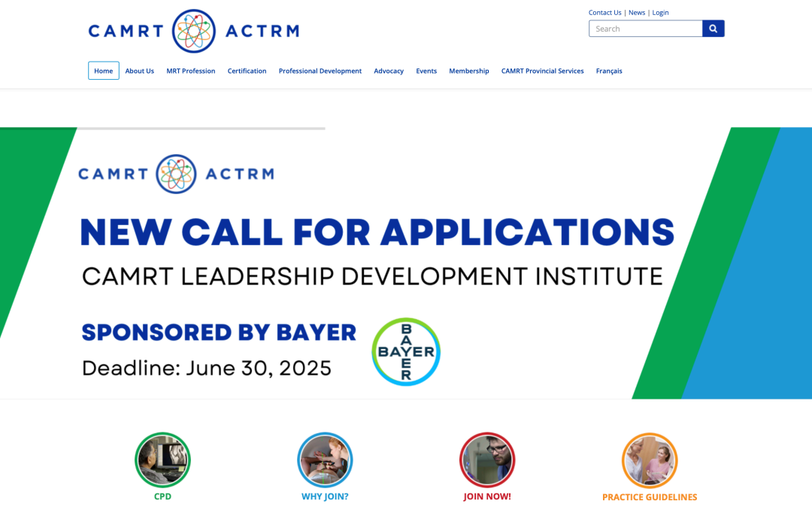Click the New Call for Applications headline
The image size is (812, 513).
click(377, 232)
